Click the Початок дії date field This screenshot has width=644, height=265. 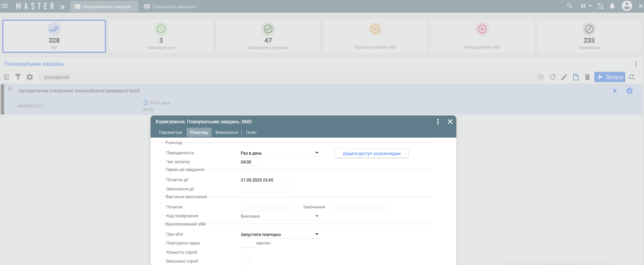[x=266, y=180]
